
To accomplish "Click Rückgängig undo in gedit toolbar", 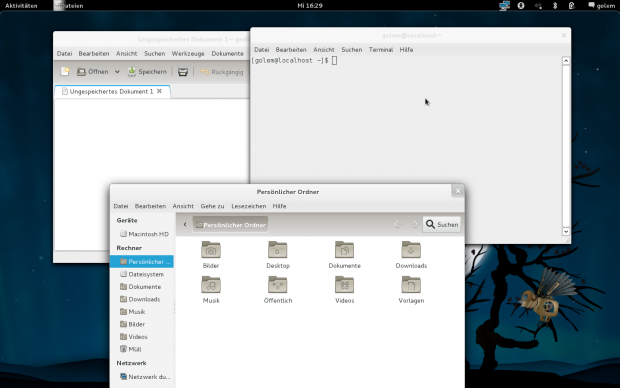I will pos(222,72).
